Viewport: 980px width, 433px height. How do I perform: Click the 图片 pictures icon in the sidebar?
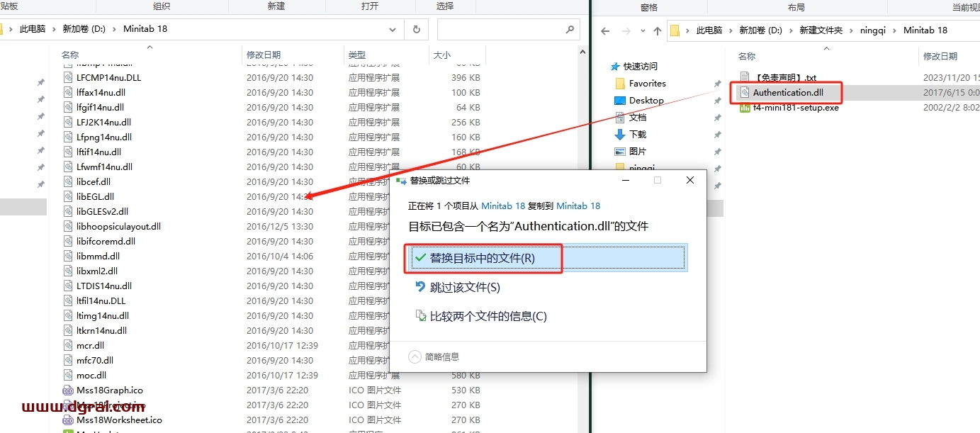pos(620,151)
